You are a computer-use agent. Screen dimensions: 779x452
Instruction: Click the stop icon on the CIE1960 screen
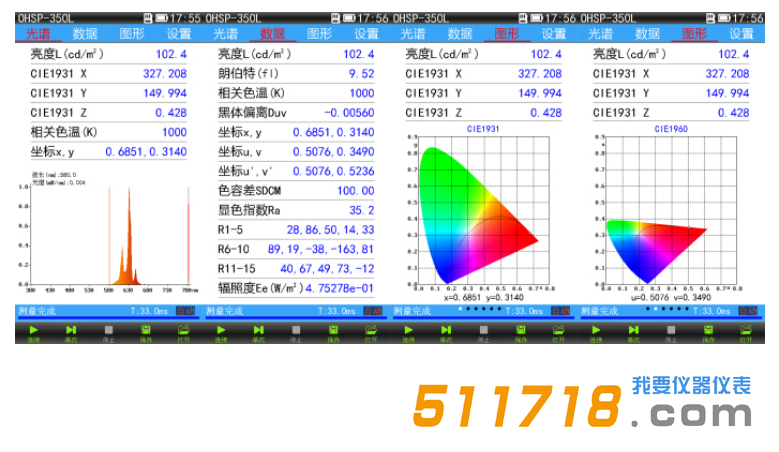click(670, 330)
